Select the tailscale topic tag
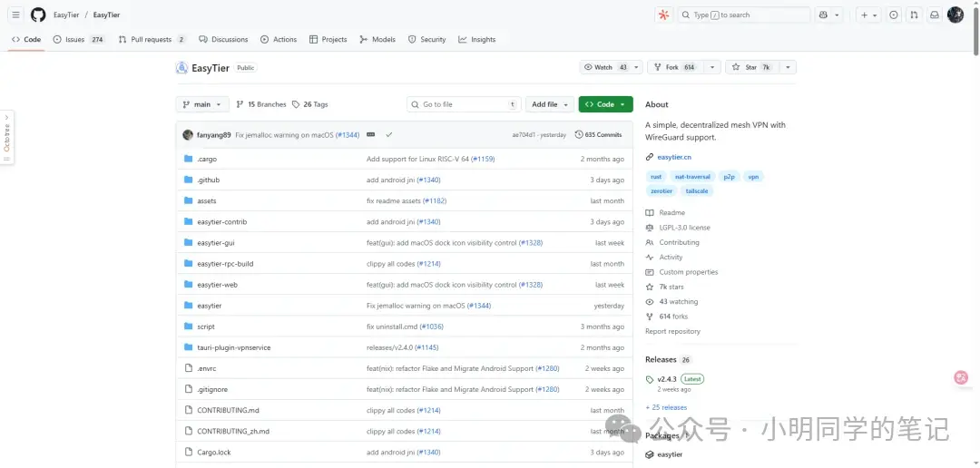Screen dimensions: 980x468 click(x=697, y=190)
